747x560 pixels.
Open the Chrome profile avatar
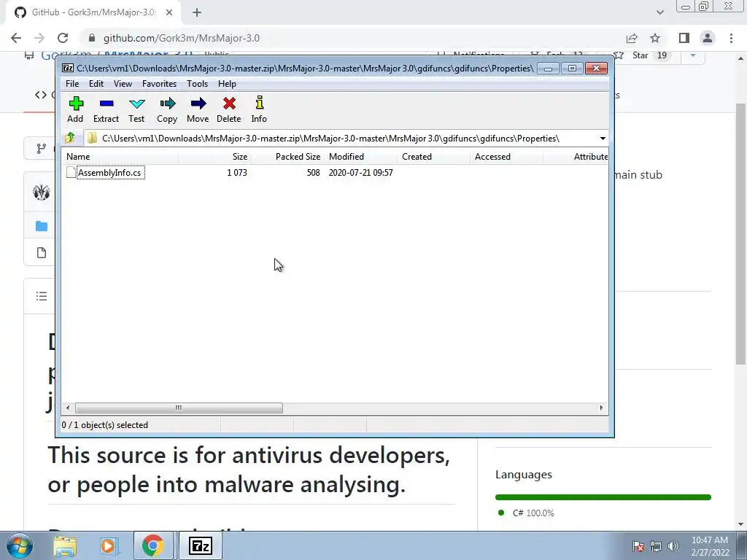(708, 38)
